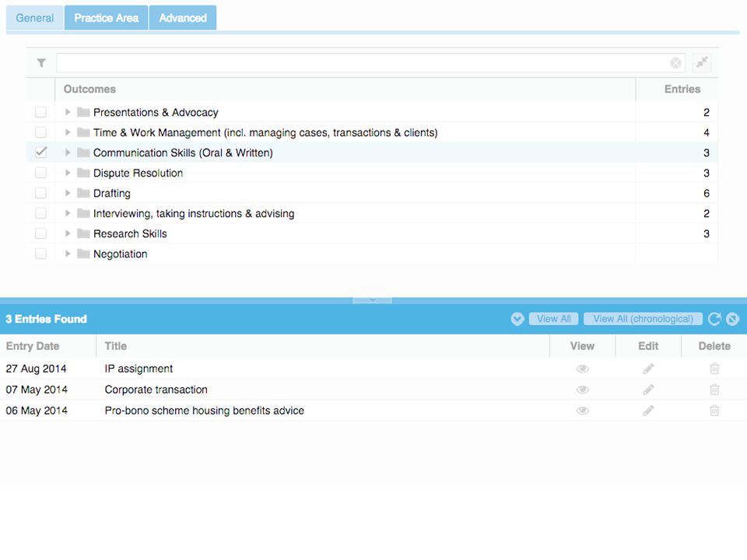747x560 pixels.
Task: Click the IP assignment title
Action: pos(139,369)
